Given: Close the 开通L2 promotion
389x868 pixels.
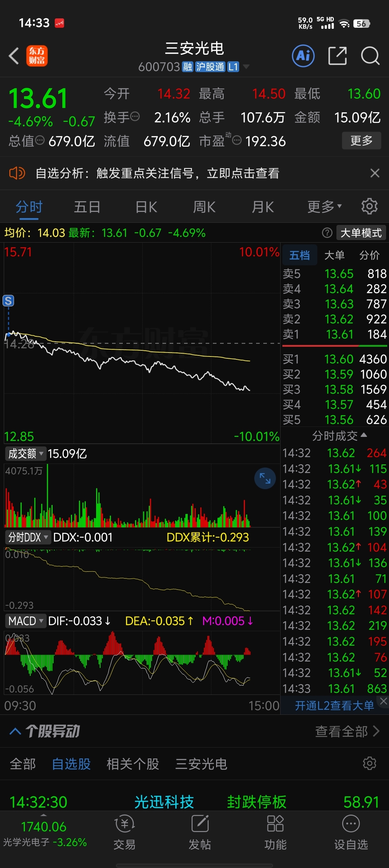Looking at the screenshot, I should tap(383, 701).
